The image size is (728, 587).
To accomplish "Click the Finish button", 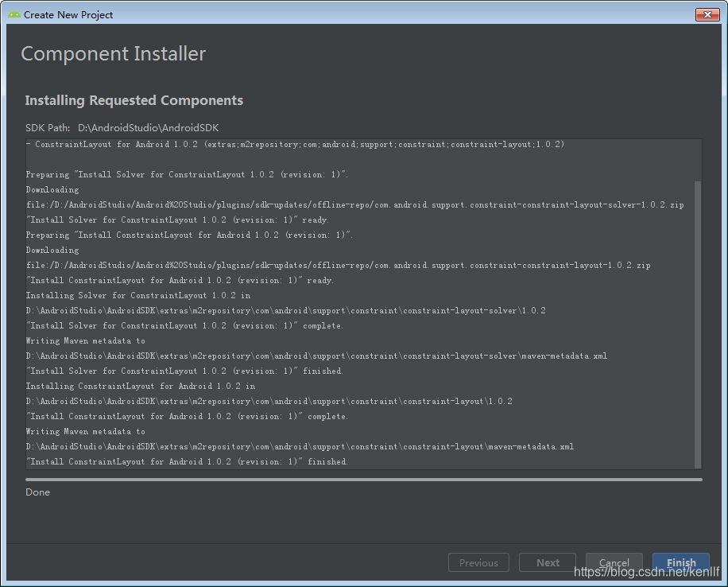I will point(680,562).
